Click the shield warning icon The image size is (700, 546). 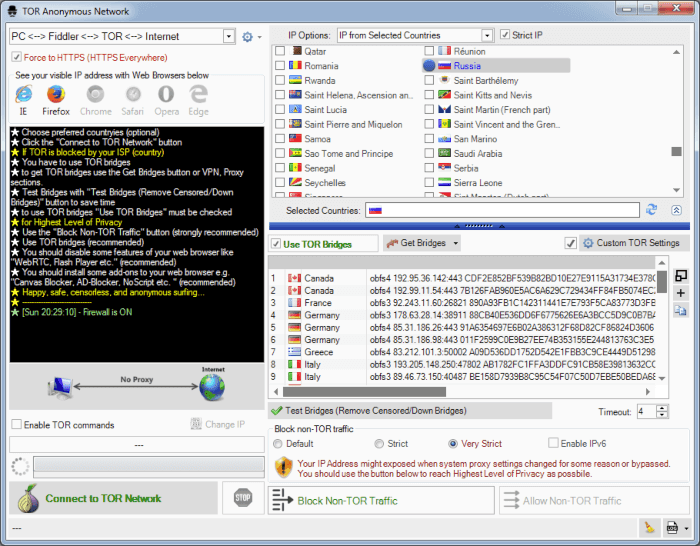tap(283, 467)
